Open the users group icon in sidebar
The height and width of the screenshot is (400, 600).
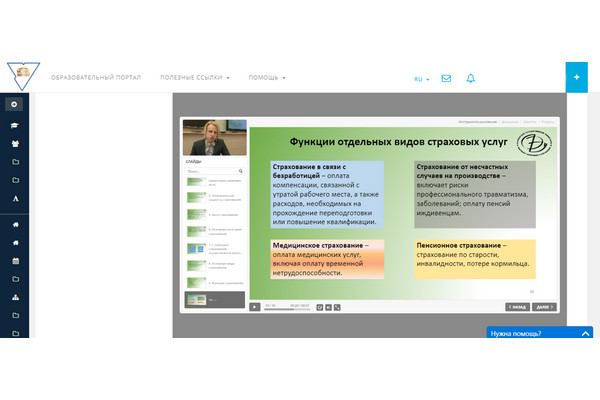(x=15, y=144)
